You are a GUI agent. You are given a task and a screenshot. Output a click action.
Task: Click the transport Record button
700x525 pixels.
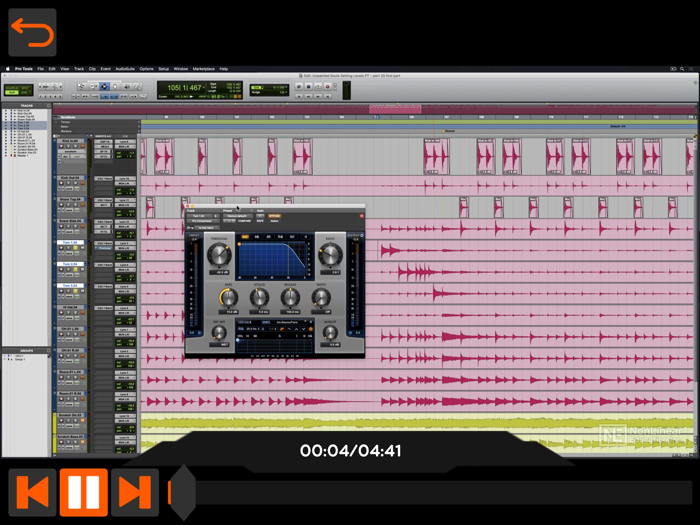[327, 87]
